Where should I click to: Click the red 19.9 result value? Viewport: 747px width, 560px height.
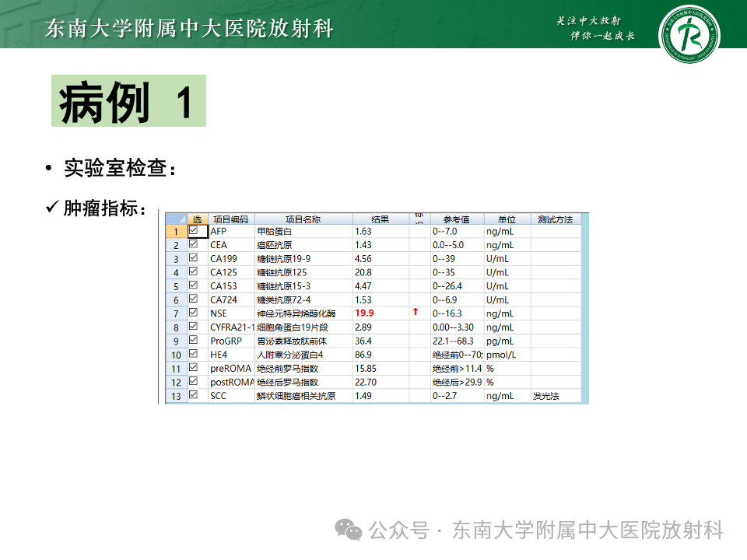click(x=364, y=313)
